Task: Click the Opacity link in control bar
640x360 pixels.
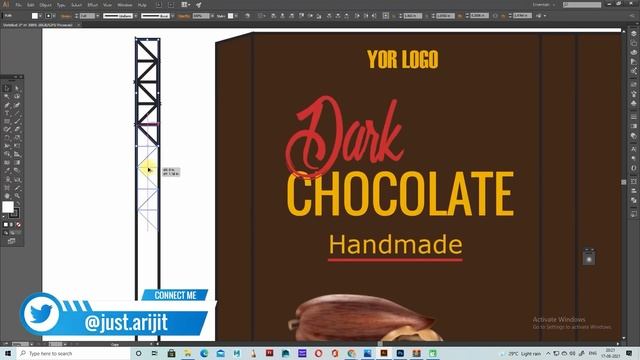Action: point(184,16)
